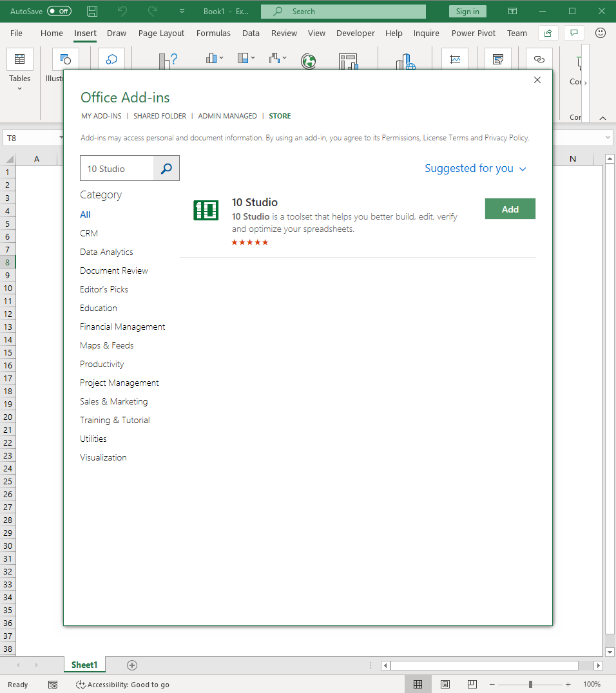616x693 pixels.
Task: Click the Filters ribbon icon
Action: click(x=498, y=59)
